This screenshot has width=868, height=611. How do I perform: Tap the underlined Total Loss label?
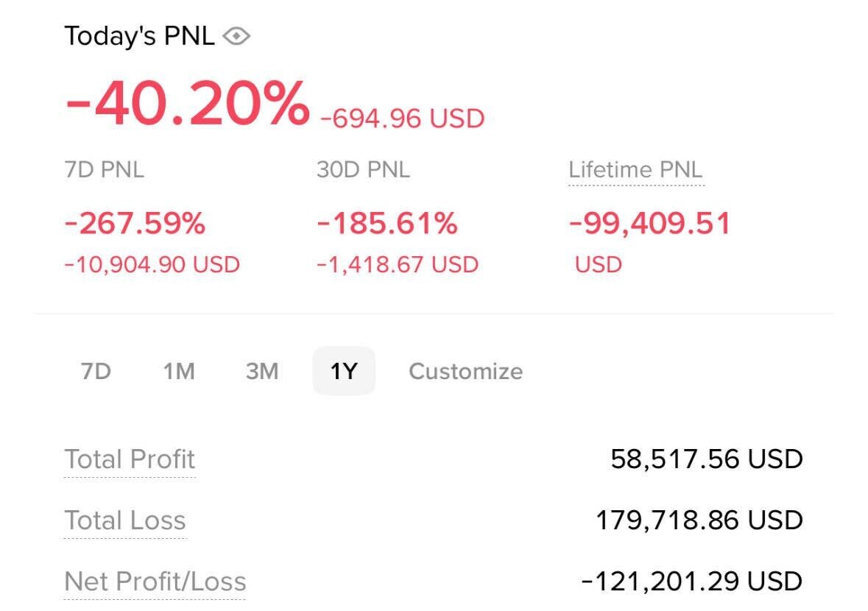pyautogui.click(x=125, y=520)
